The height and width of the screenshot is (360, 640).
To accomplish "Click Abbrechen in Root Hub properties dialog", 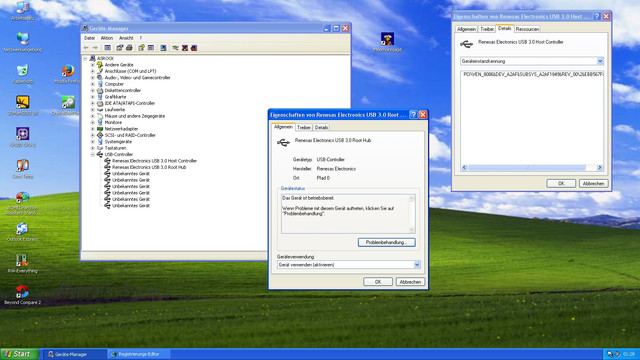I will tap(410, 282).
